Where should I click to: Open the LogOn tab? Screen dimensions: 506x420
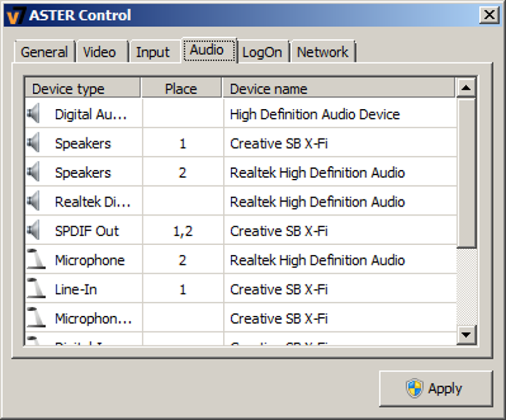262,52
